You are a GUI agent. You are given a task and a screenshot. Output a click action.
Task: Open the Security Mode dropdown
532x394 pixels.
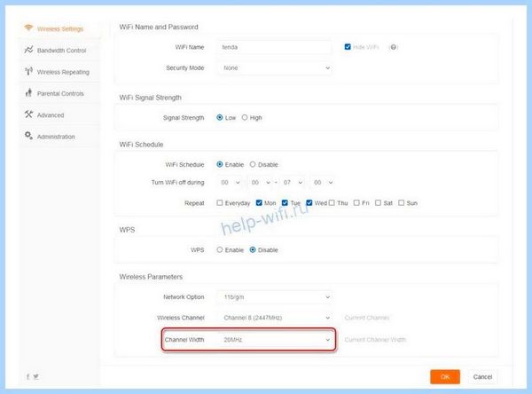pos(275,68)
